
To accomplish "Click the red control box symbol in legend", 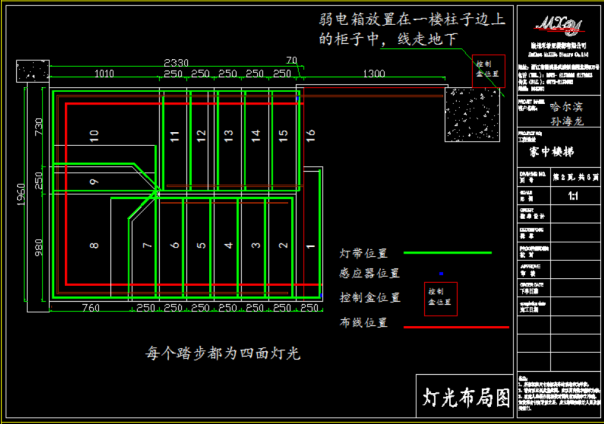I will (x=441, y=298).
